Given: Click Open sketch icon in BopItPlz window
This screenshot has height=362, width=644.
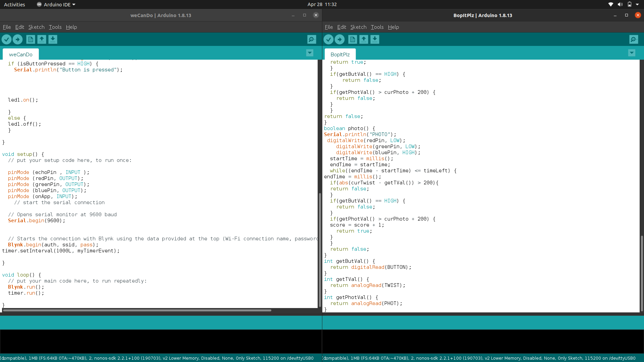Looking at the screenshot, I should 364,40.
